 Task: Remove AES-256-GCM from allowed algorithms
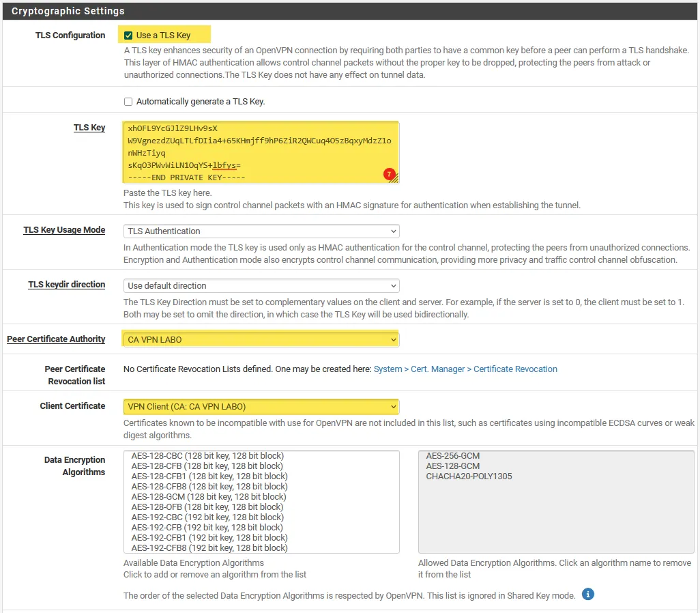[x=453, y=456]
